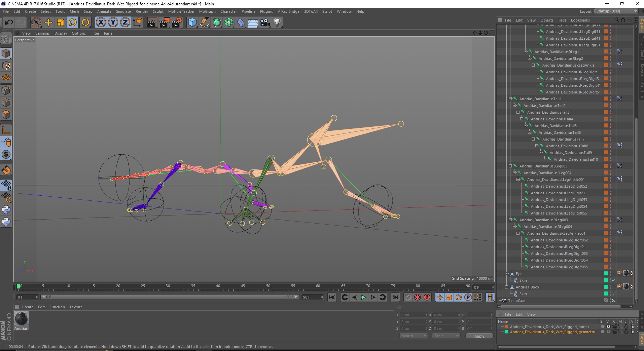Image resolution: width=644 pixels, height=351 pixels.
Task: Open the MoGraph menu
Action: point(207,11)
